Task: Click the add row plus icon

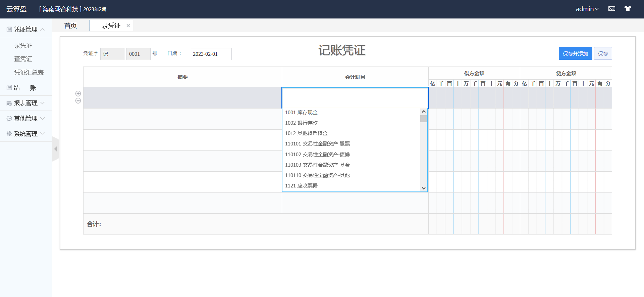Action: pyautogui.click(x=78, y=93)
